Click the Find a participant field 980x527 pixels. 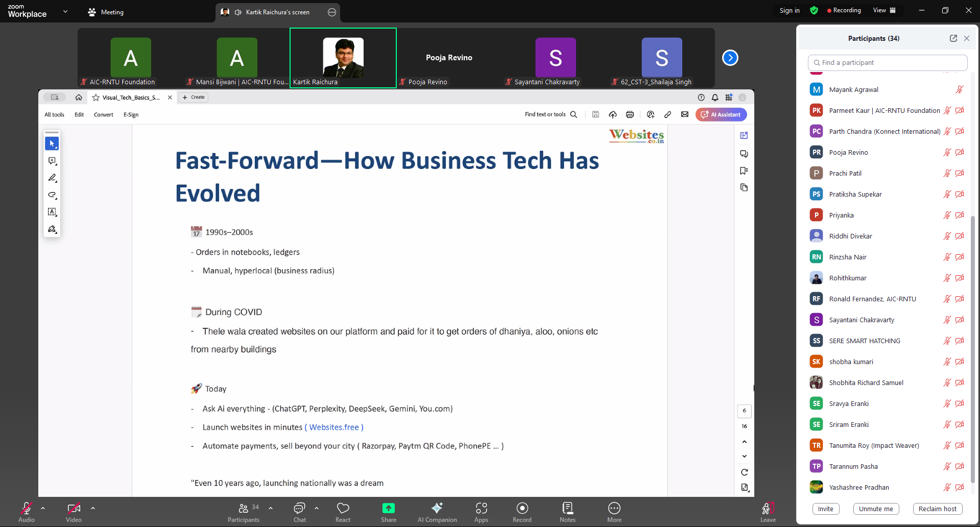click(x=888, y=62)
